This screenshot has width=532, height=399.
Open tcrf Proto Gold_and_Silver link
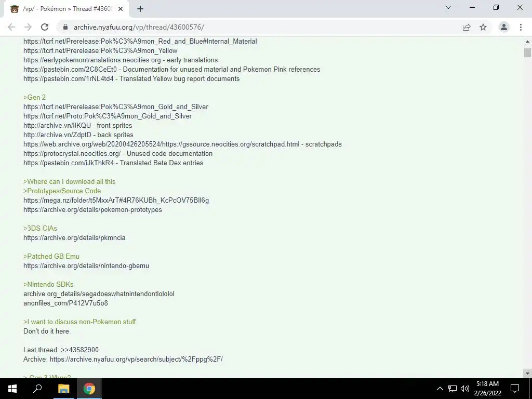(x=108, y=116)
